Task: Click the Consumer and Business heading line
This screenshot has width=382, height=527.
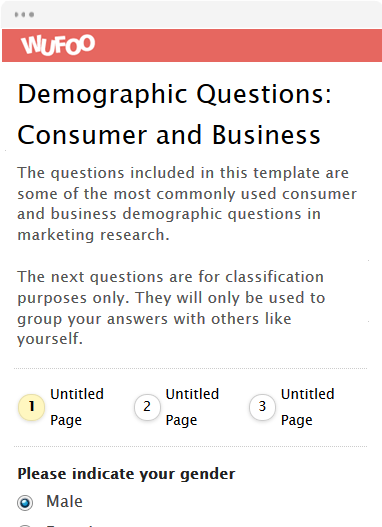Action: tap(169, 135)
